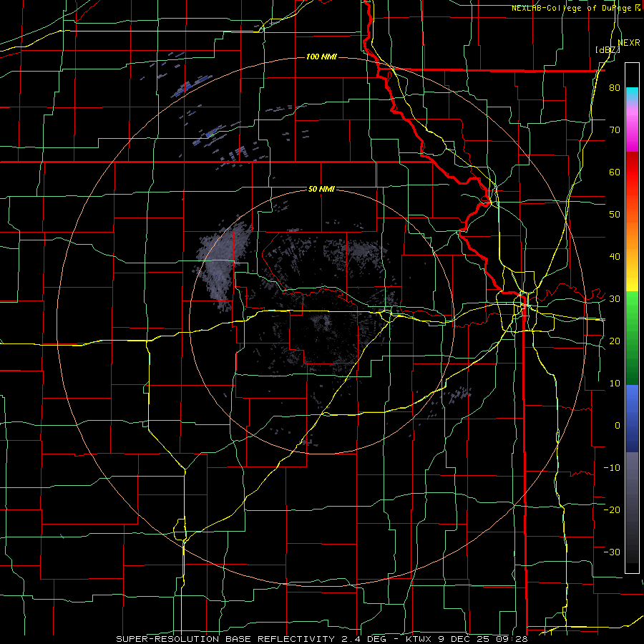The height and width of the screenshot is (644, 644).
Task: Click the KTWX station identifier
Action: point(418,639)
